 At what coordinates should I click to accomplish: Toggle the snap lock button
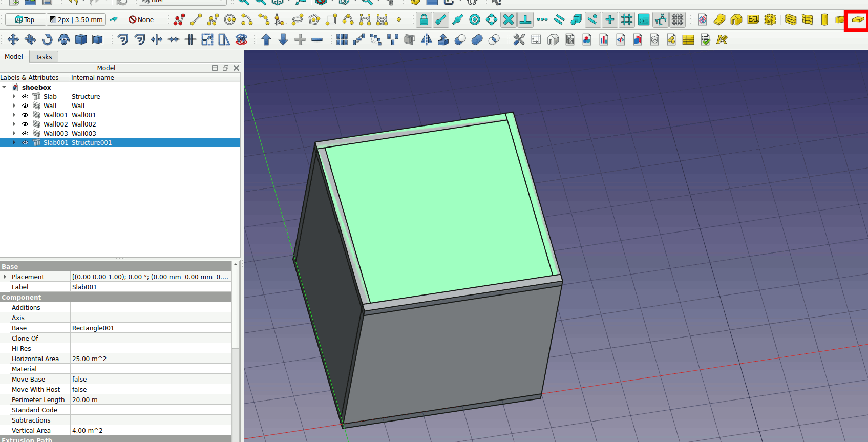coord(424,20)
